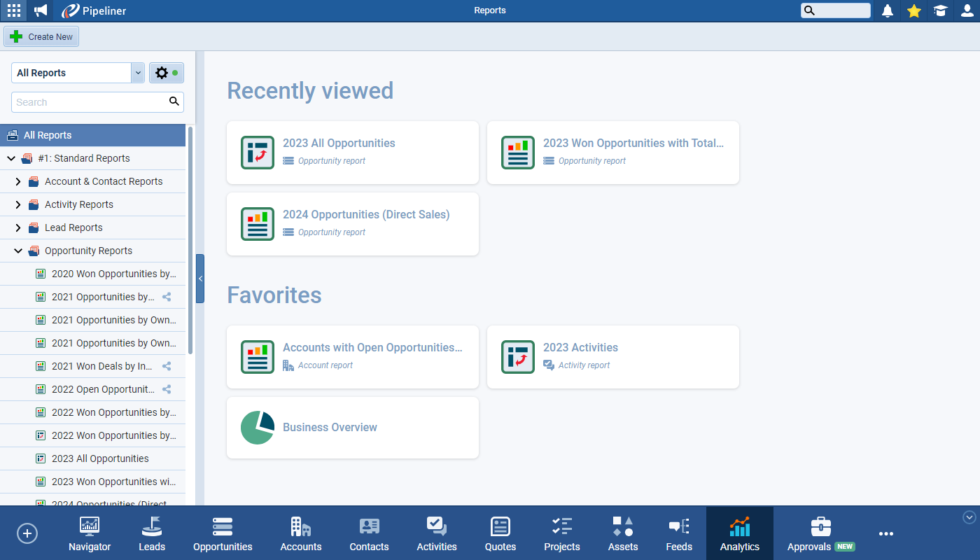Viewport: 980px width, 560px height.
Task: Click the Create New button
Action: click(42, 36)
